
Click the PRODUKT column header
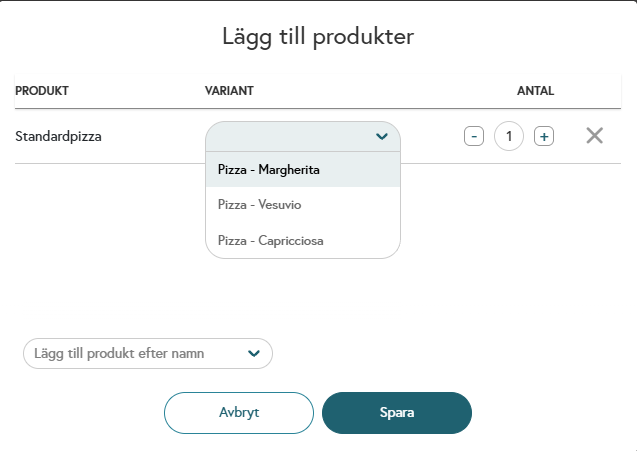point(42,91)
